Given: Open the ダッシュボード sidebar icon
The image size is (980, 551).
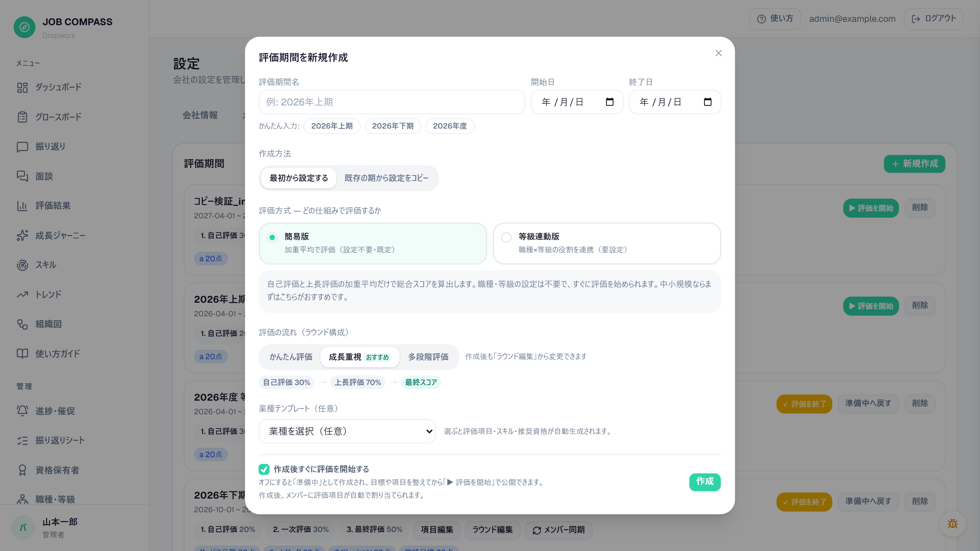Looking at the screenshot, I should pos(22,87).
